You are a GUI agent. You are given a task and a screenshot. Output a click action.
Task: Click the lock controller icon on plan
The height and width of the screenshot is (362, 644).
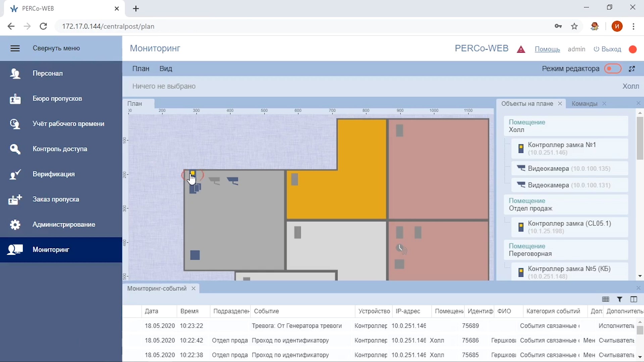(192, 175)
